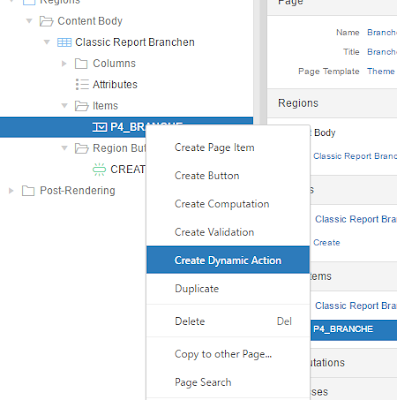Choose Create Dynamic Action from context menu
The image size is (397, 400).
tap(228, 260)
